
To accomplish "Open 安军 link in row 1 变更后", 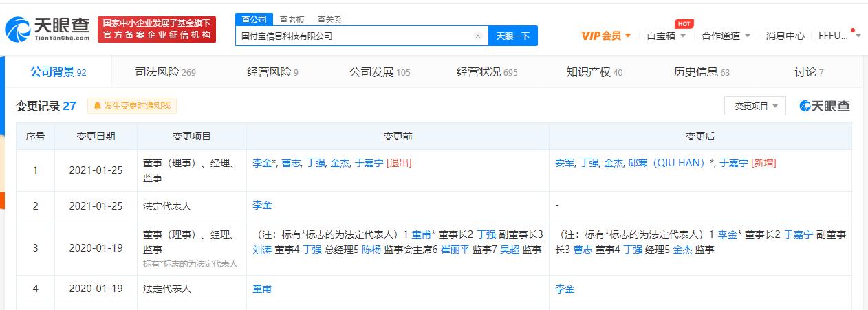I will click(x=565, y=163).
